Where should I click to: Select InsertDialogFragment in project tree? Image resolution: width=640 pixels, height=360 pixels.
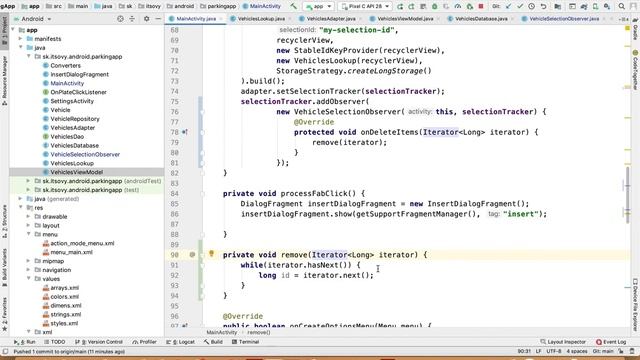tap(79, 74)
